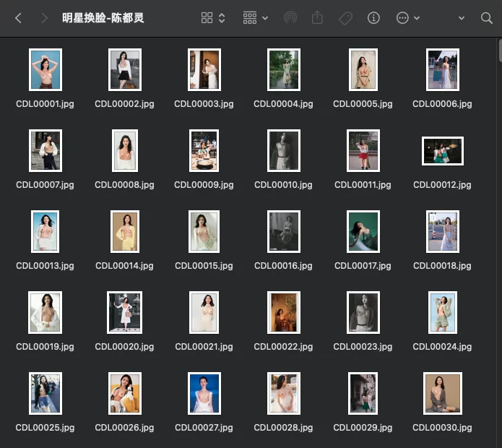Click the CDL00016.jpg file name label
Screen dimensions: 502x448
283,266
